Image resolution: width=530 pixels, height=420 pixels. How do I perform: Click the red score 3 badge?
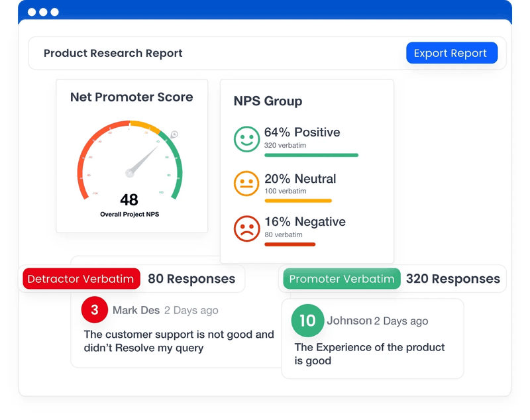[95, 309]
